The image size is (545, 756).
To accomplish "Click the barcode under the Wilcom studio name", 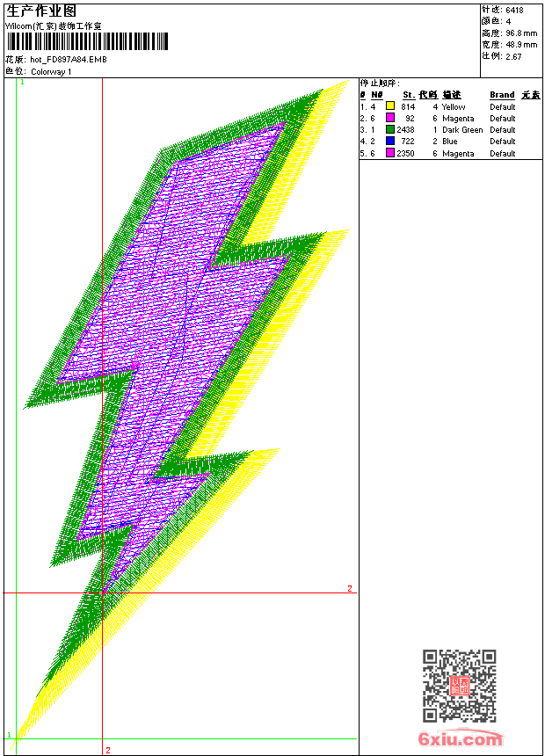I will click(x=87, y=41).
